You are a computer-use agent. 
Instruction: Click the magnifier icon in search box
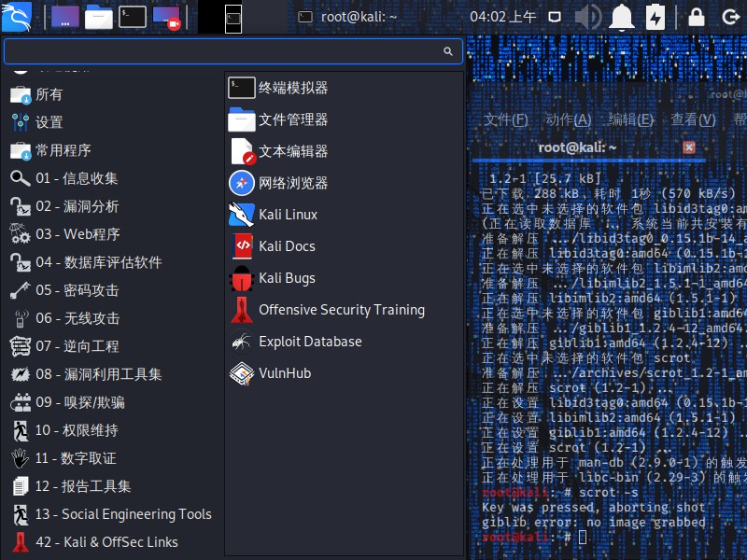tap(448, 51)
